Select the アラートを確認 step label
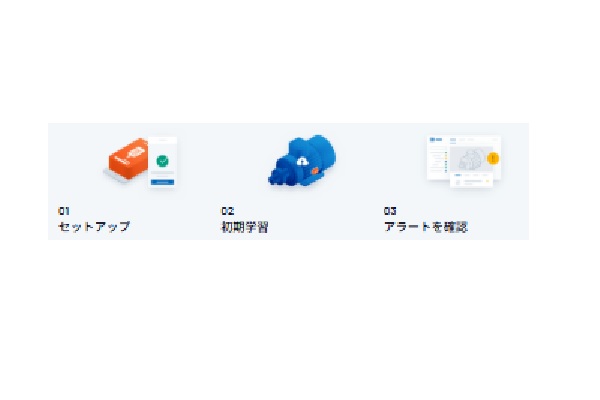The height and width of the screenshot is (400, 600). (426, 227)
